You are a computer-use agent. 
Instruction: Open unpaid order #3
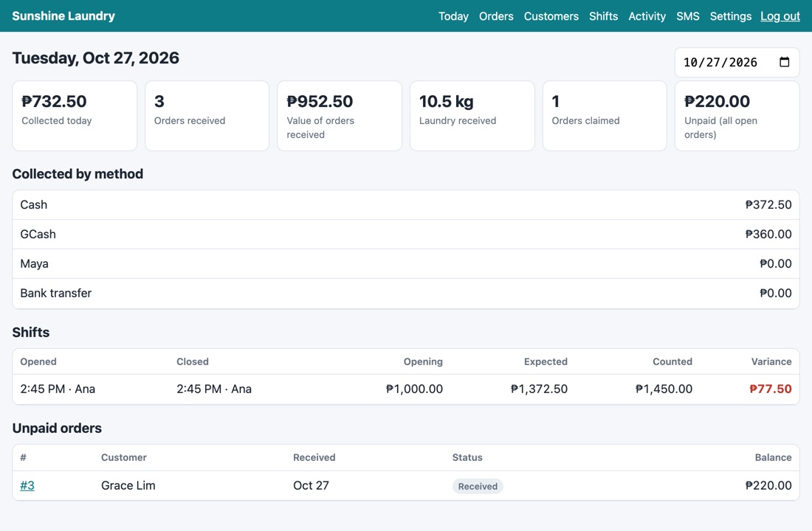27,485
